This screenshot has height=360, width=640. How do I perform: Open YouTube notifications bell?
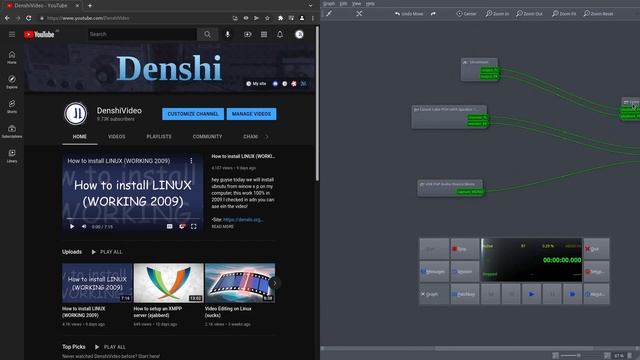pyautogui.click(x=280, y=34)
